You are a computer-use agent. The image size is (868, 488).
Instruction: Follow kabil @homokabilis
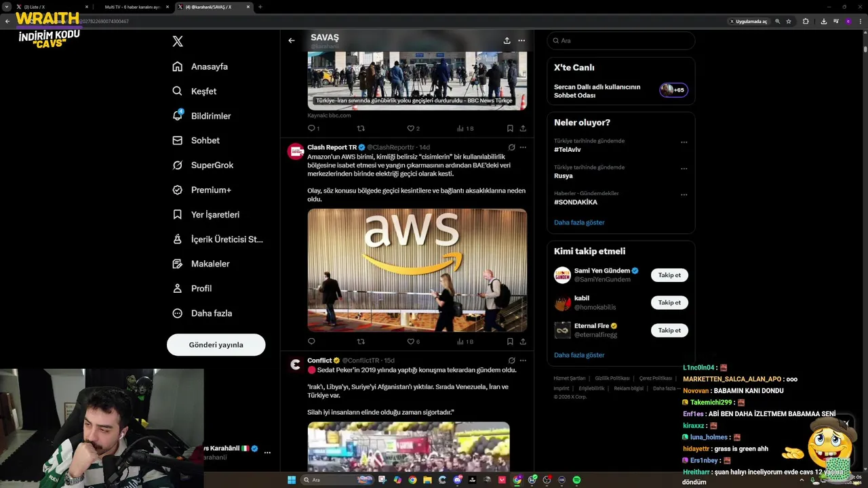pos(669,302)
